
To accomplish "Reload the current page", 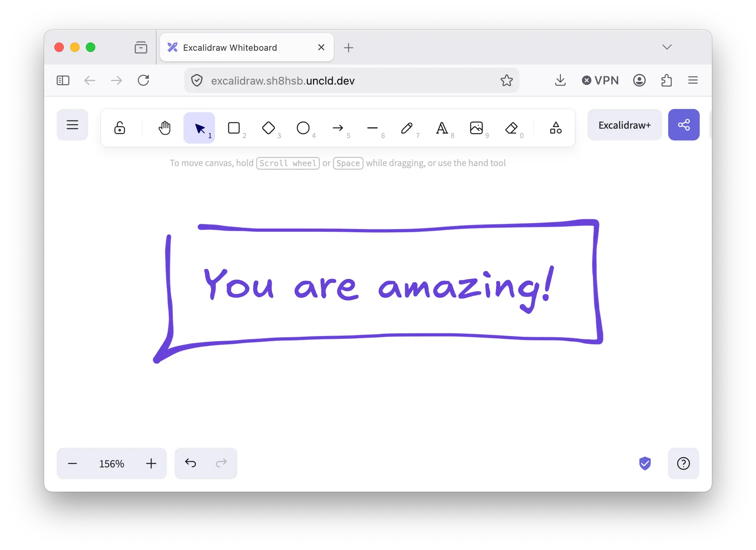I will [143, 80].
